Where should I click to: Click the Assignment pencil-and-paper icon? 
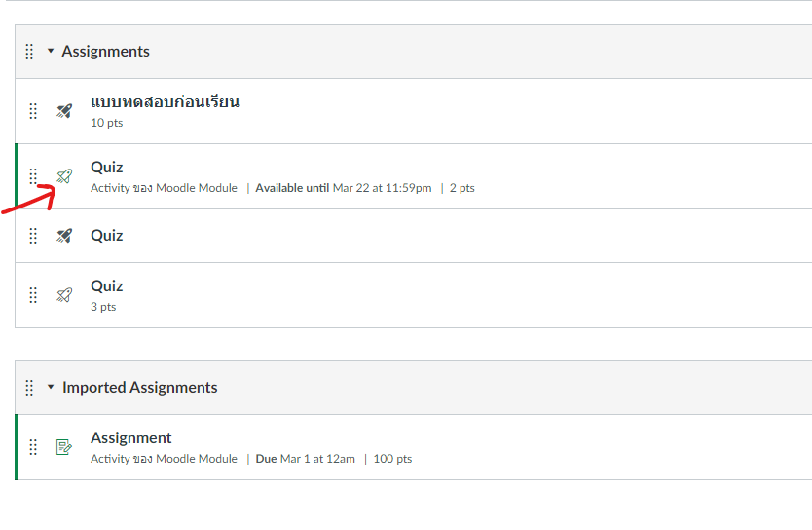click(x=64, y=447)
